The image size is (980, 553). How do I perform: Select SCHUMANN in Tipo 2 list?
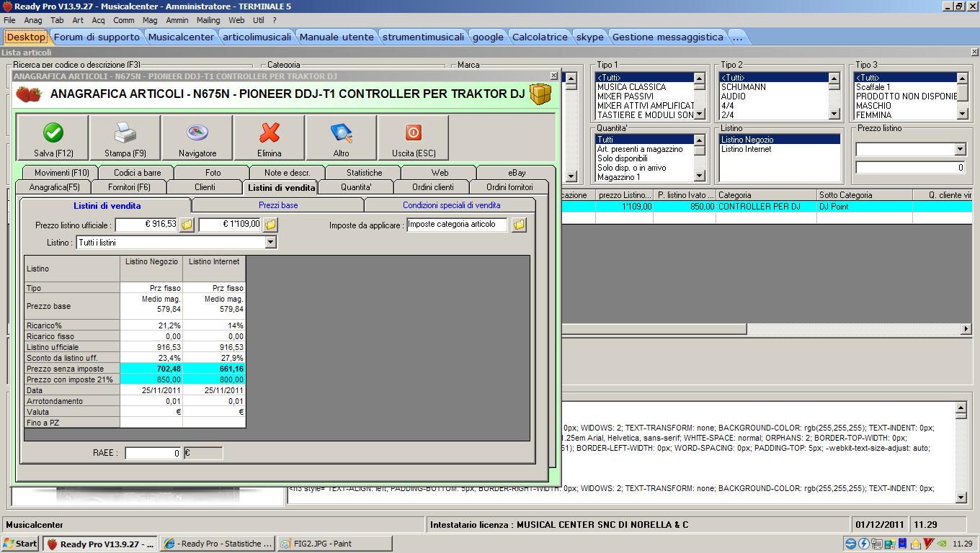coord(743,87)
